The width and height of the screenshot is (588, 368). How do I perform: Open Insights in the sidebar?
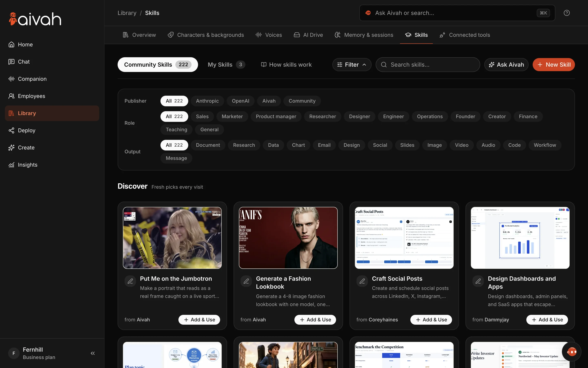(x=52, y=165)
